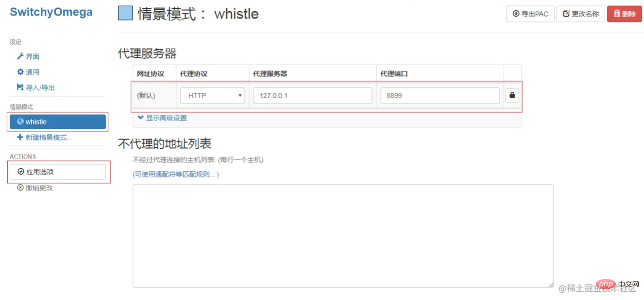644x300 pixels.
Task: Open the HTTP proxy protocol dropdown
Action: click(x=212, y=96)
